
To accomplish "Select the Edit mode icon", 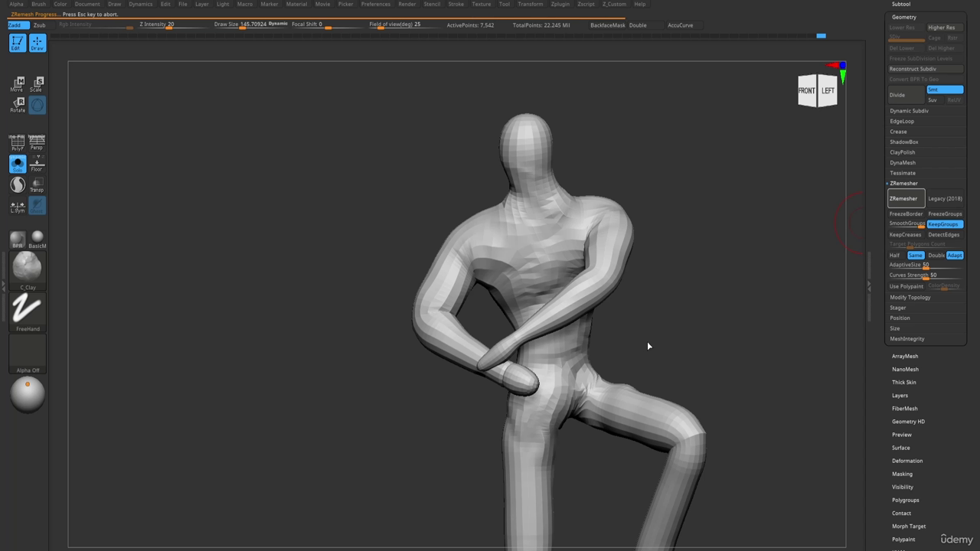I will pos(17,43).
